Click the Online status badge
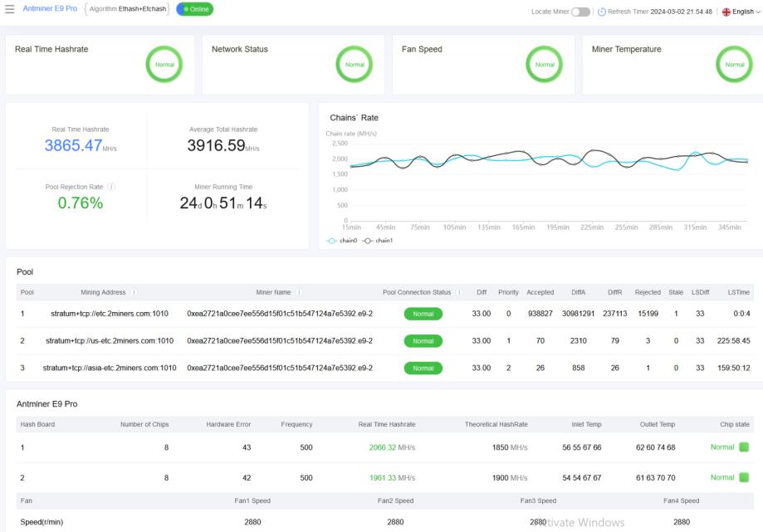 click(x=194, y=9)
